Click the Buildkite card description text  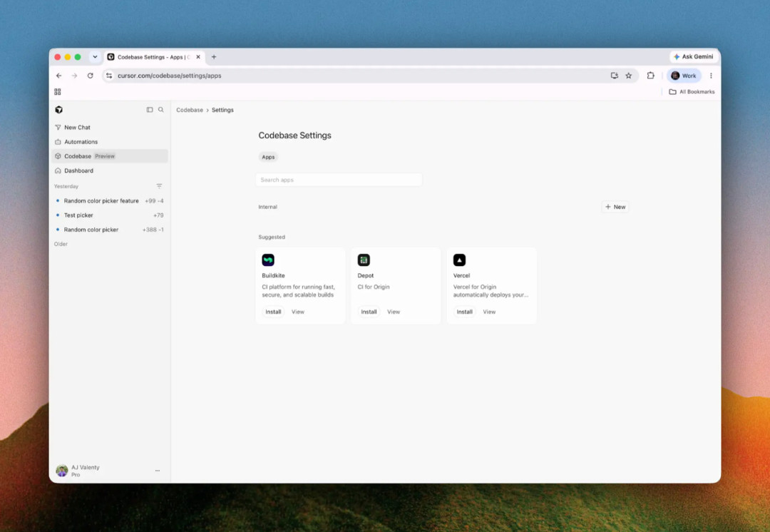[x=299, y=291]
